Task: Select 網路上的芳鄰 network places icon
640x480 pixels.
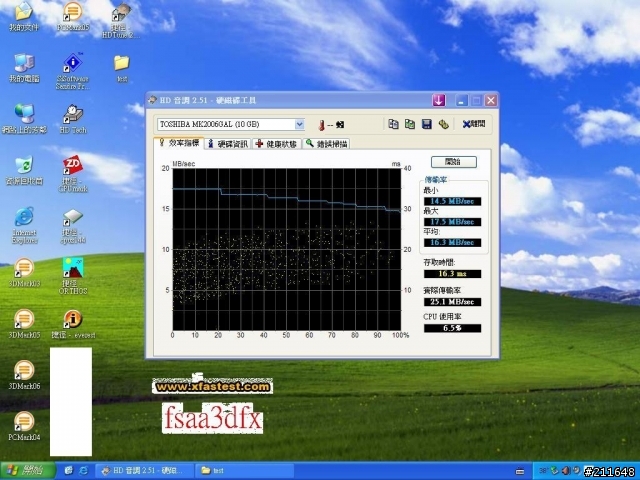Action: tap(24, 119)
